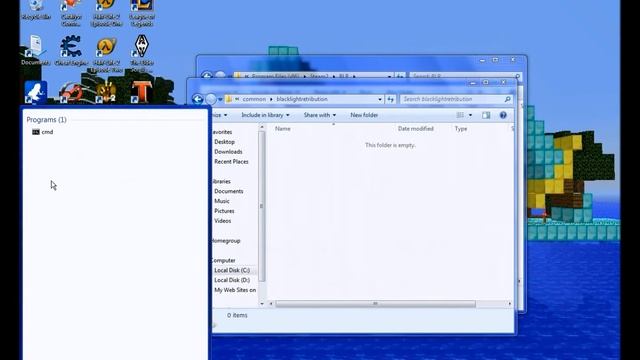Select Homegroup in the navigation pane
The height and width of the screenshot is (360, 640).
227,241
